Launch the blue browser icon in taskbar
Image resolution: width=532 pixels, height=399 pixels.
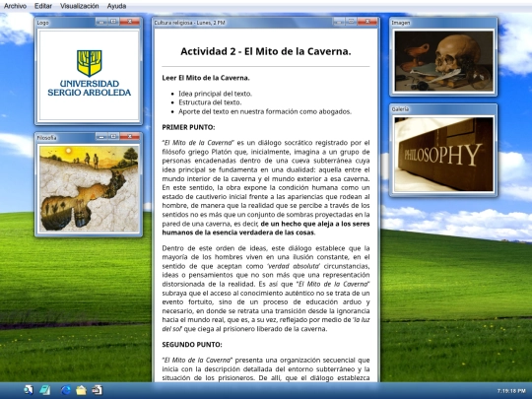coord(65,390)
